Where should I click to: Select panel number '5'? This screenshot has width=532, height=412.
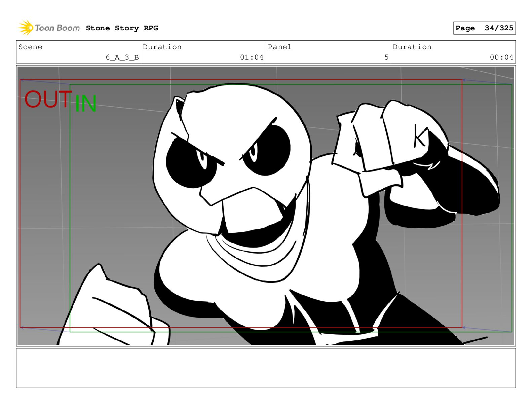click(386, 58)
